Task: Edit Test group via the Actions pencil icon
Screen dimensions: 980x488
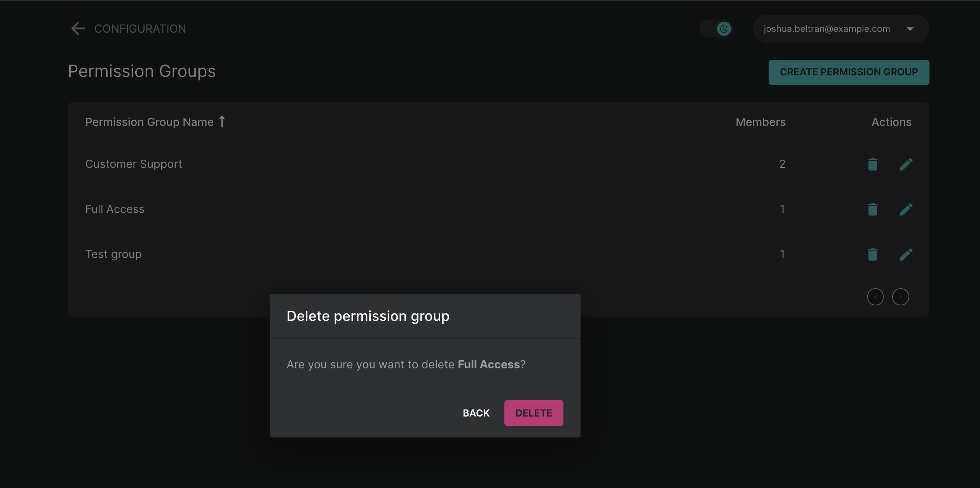Action: (x=906, y=254)
